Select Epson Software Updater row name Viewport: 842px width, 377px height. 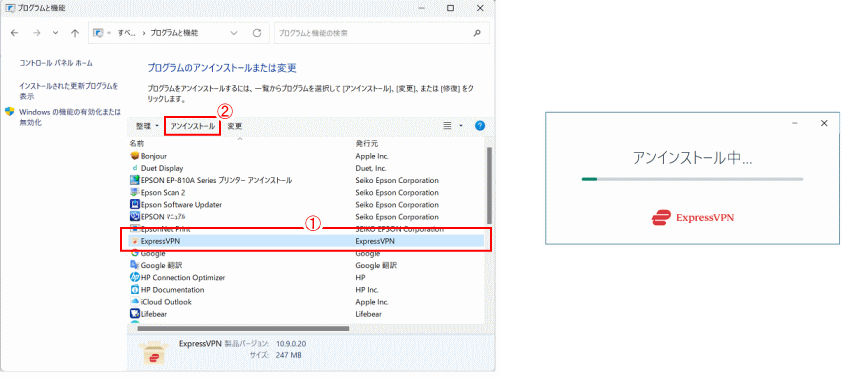[x=182, y=205]
